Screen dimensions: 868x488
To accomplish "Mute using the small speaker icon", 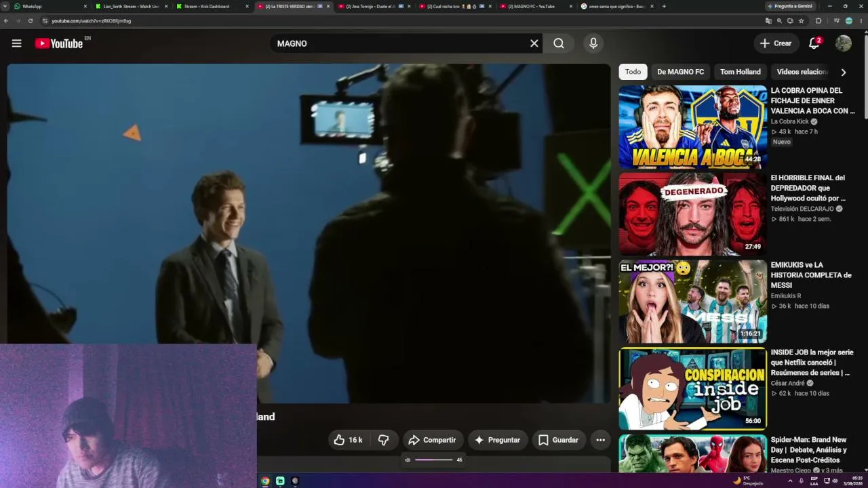I will 408,460.
